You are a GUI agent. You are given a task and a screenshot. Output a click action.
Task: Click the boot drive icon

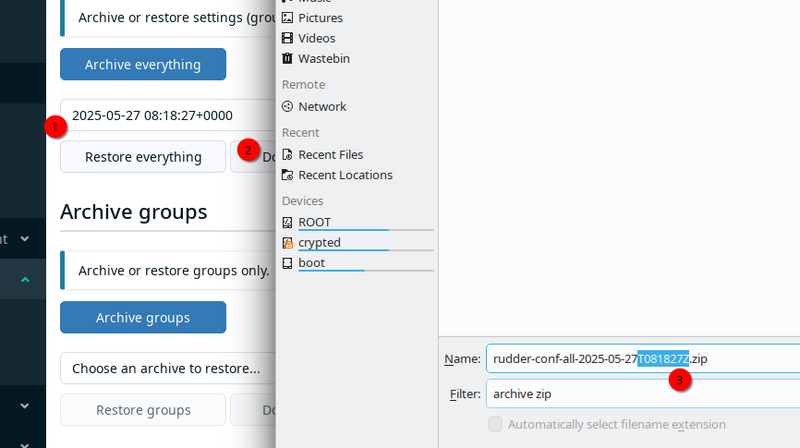287,263
